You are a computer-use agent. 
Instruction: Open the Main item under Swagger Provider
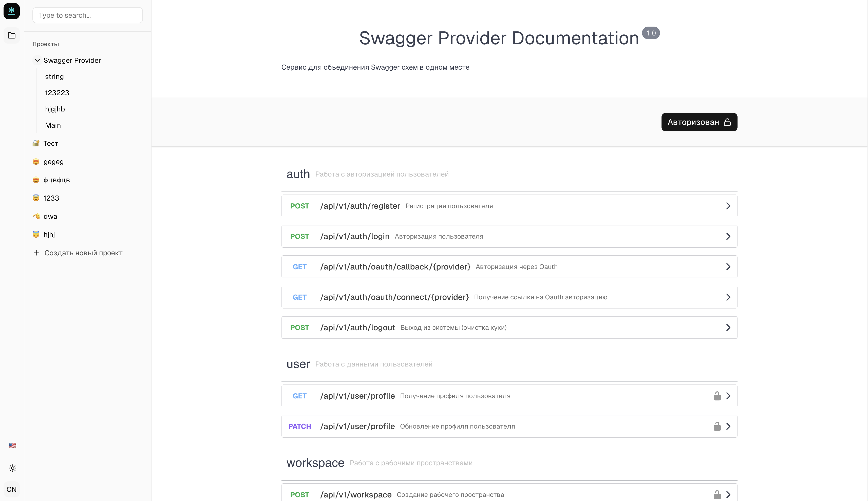pos(53,125)
